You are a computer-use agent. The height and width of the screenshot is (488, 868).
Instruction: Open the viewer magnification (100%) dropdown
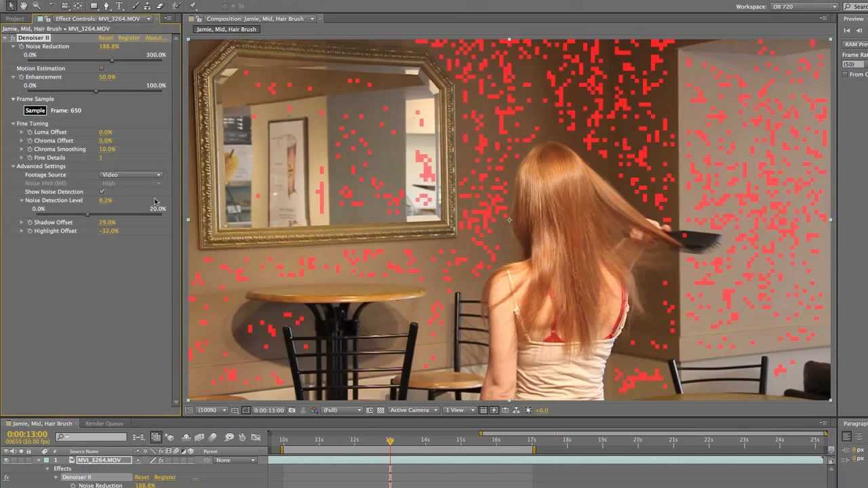(x=211, y=410)
